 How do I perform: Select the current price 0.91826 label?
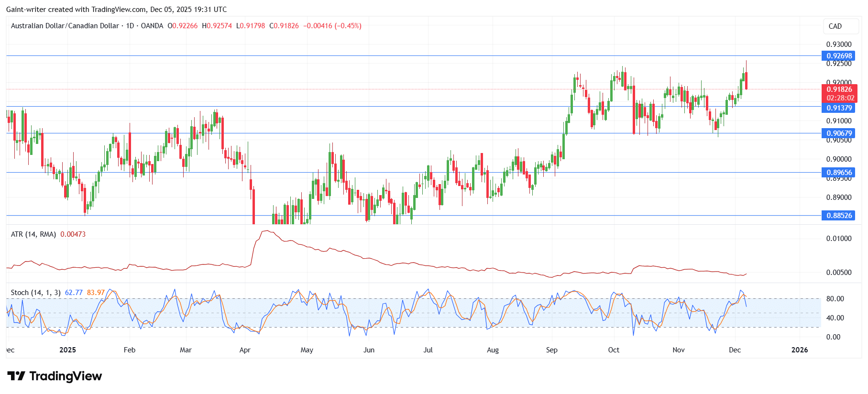[x=839, y=89]
